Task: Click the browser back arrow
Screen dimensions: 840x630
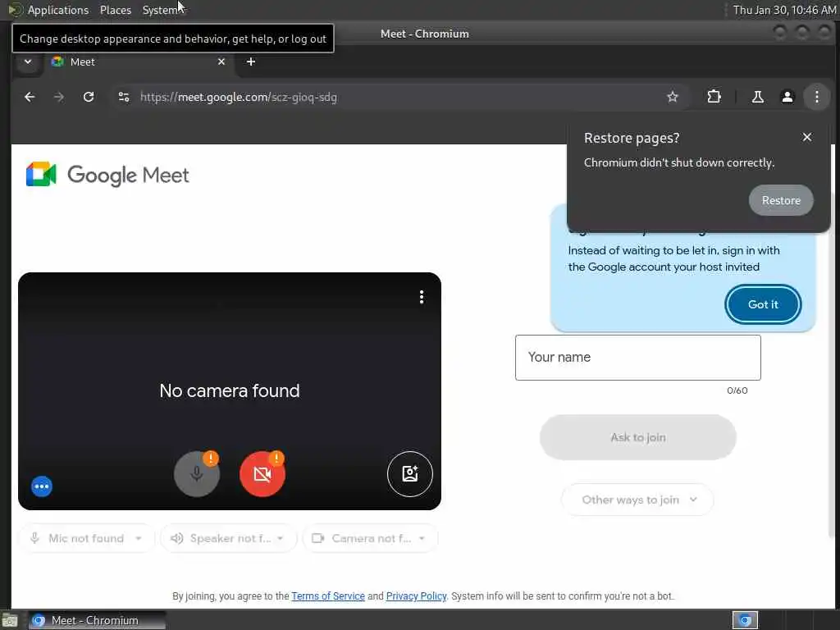Action: 30,97
